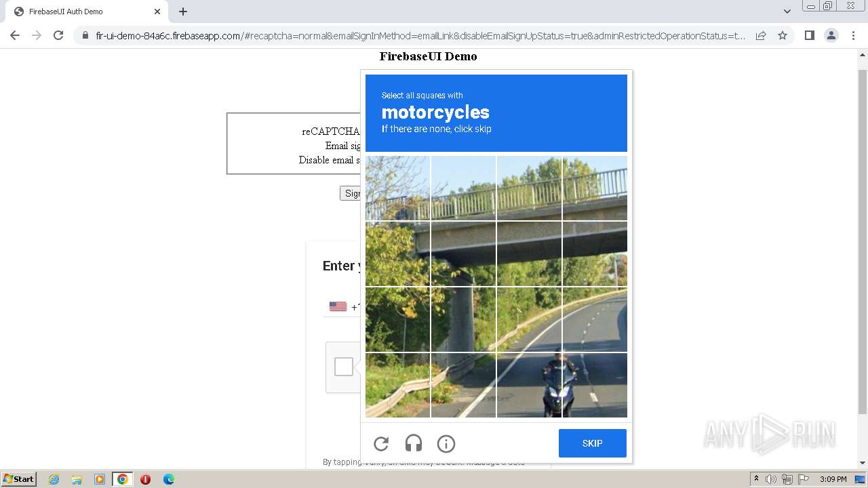
Task: Open the volume speaker tray icon
Action: pos(771,479)
